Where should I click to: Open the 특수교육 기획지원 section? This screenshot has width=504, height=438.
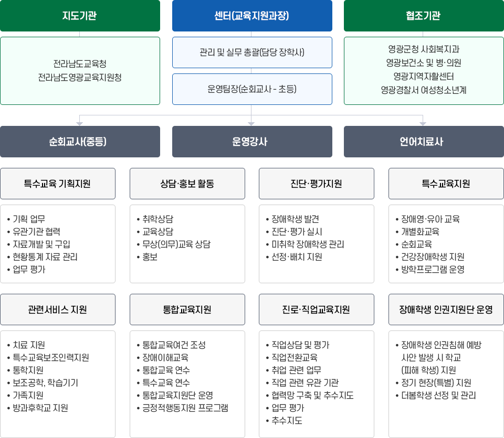pos(58,183)
